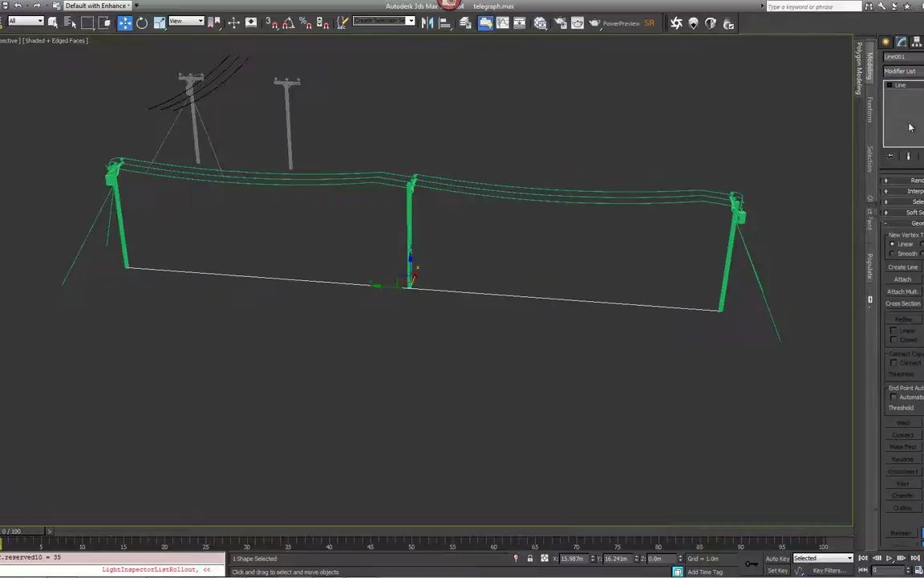Toggle the Refine Closed checkbox
This screenshot has width=924, height=578.
coord(894,340)
